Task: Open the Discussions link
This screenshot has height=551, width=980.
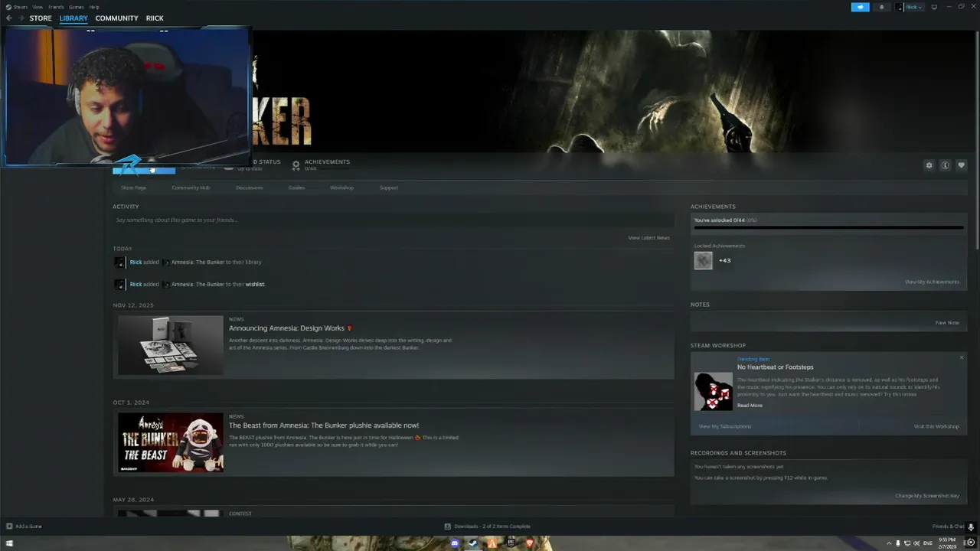Action: [250, 187]
